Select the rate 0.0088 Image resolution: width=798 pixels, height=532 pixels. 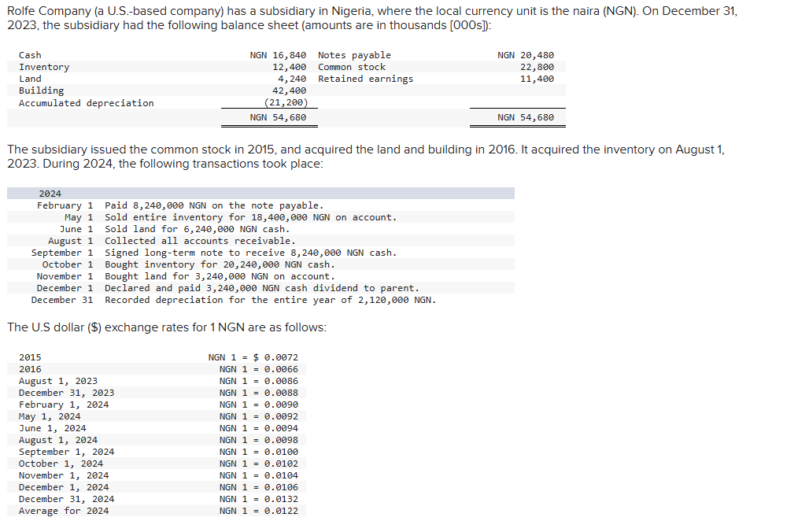click(x=281, y=393)
